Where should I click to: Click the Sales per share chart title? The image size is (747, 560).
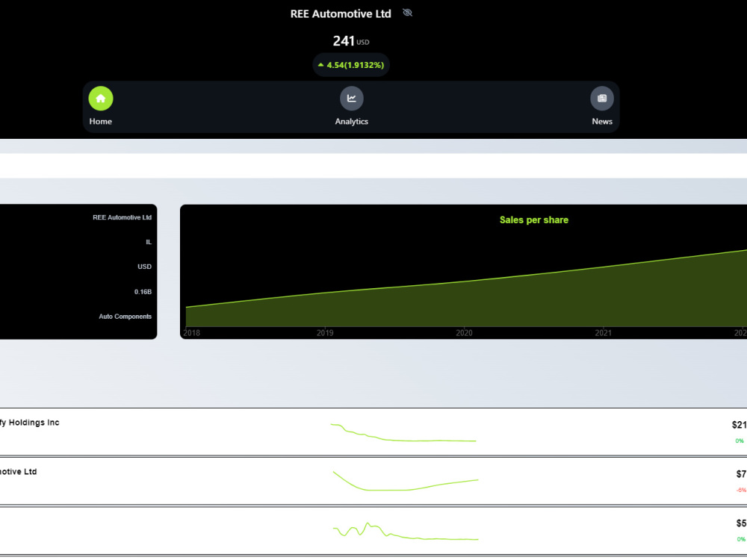tap(533, 220)
